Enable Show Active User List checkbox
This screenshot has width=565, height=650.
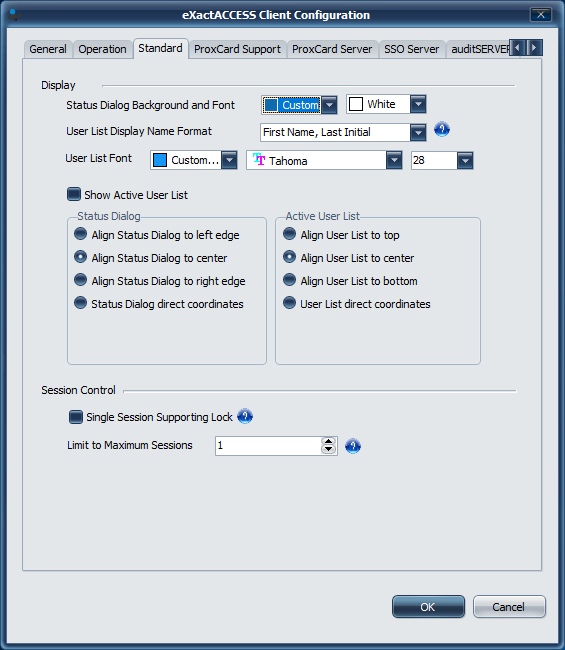coord(74,194)
